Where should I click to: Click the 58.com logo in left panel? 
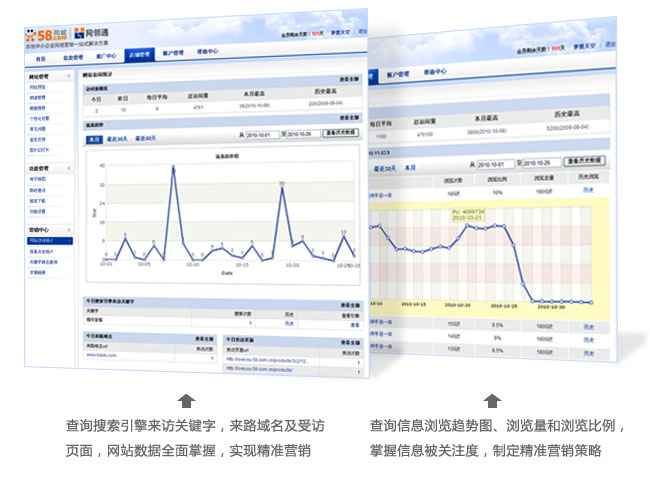(43, 34)
